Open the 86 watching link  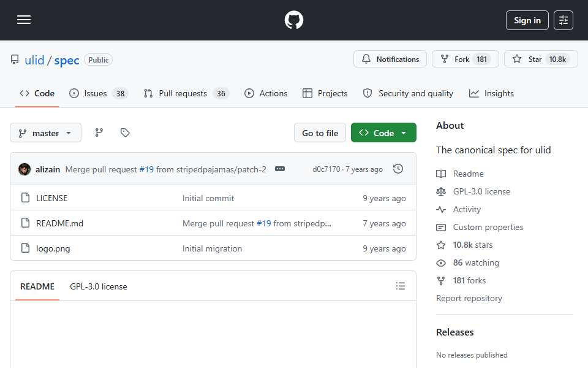tap(476, 263)
